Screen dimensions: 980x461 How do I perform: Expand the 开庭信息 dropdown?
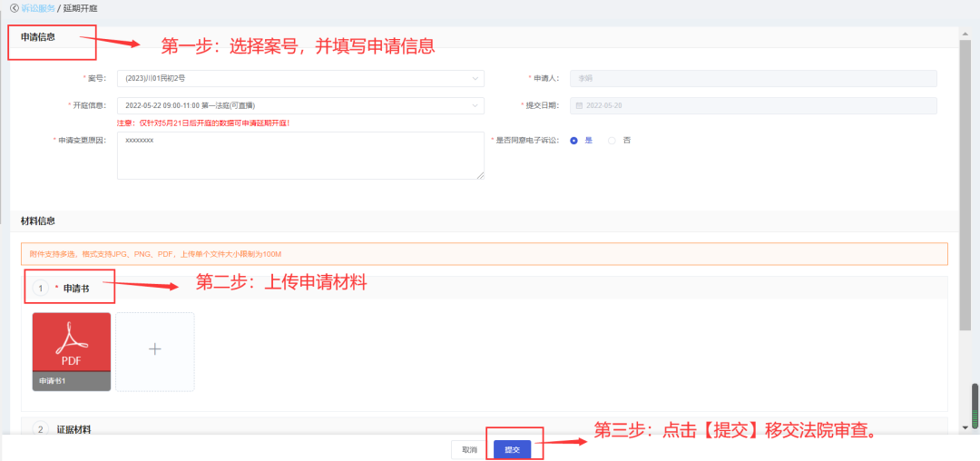pos(300,105)
